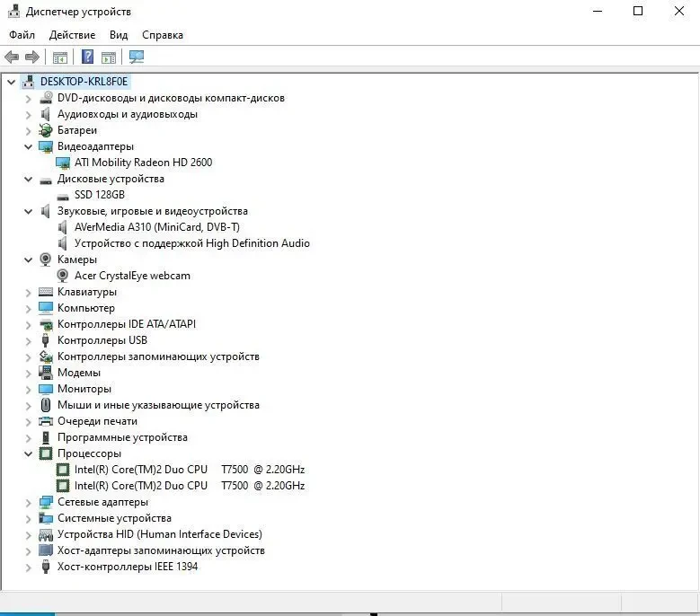Select the Контроллеры запоминающих устройств label
The image size is (700, 616).
coord(158,356)
